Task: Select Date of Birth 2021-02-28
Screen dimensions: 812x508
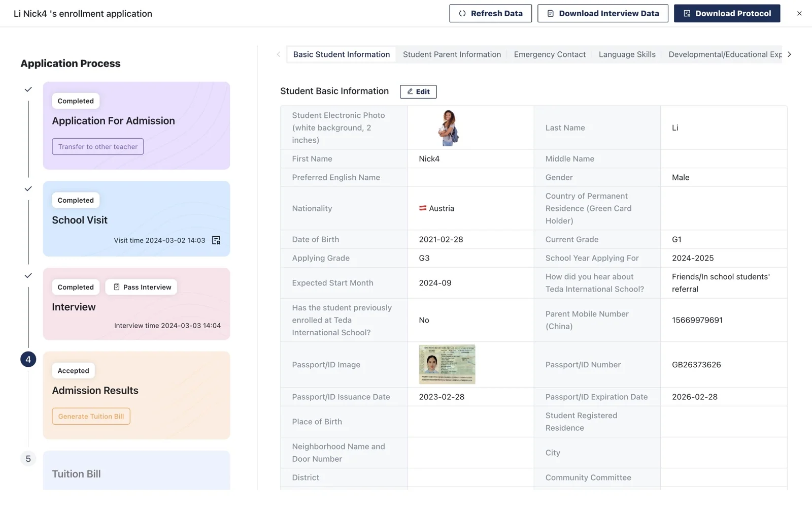Action: (441, 240)
